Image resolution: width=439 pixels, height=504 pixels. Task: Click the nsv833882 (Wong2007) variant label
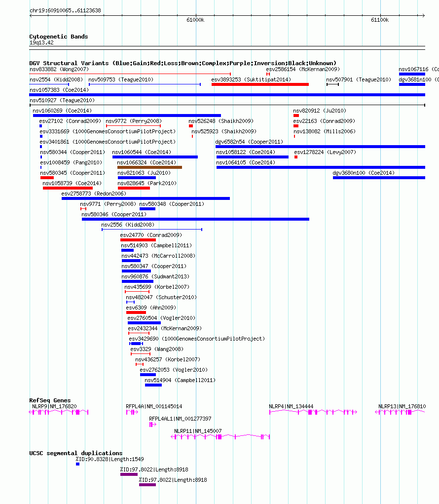click(x=59, y=69)
